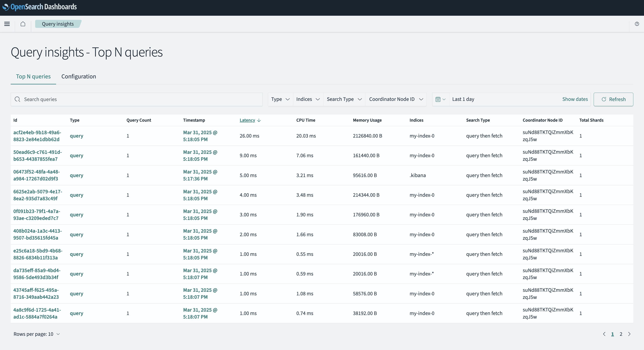Viewport: 644px width, 350px height.
Task: Open the help icon in top-right corner
Action: [637, 24]
